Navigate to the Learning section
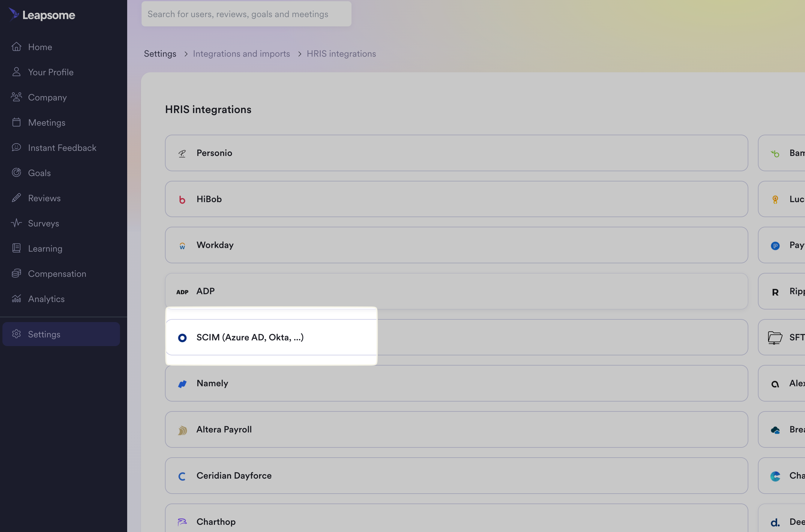 point(45,248)
